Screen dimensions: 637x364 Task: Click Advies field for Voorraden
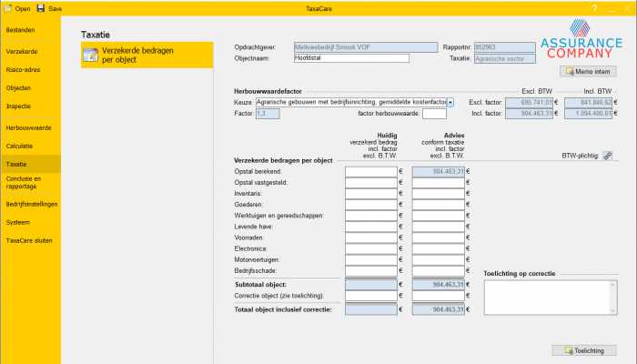438,238
